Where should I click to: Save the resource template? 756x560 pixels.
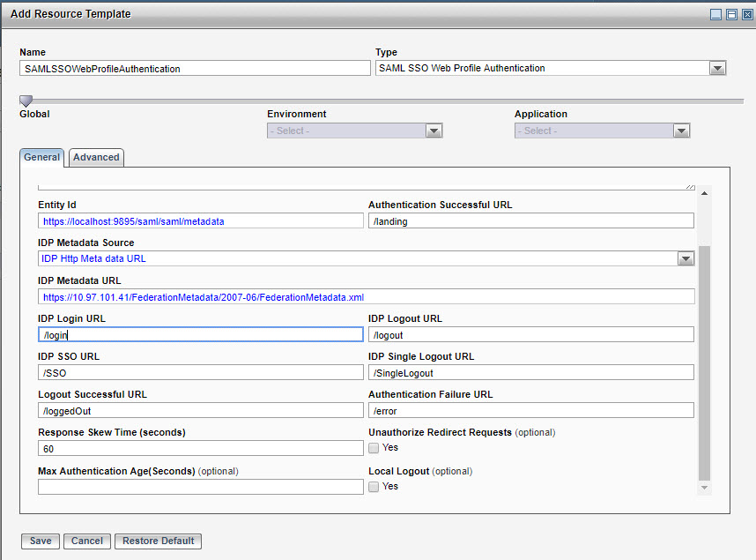coord(41,541)
